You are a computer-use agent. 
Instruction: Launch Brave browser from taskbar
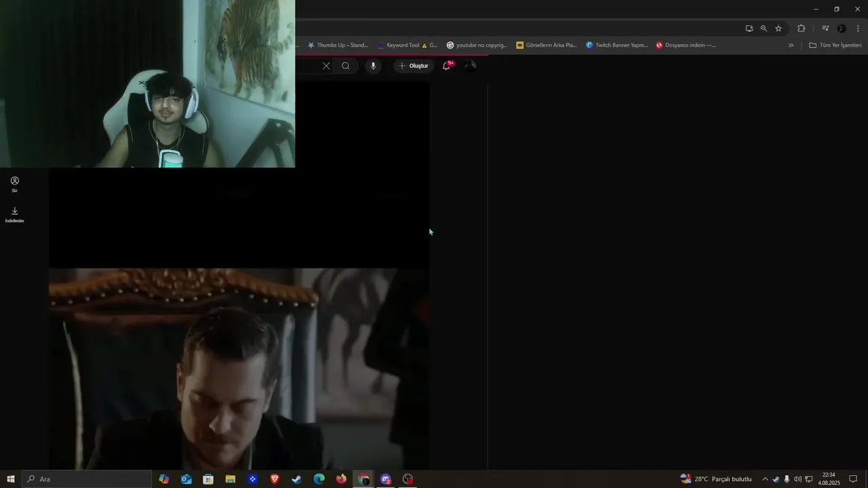point(275,479)
